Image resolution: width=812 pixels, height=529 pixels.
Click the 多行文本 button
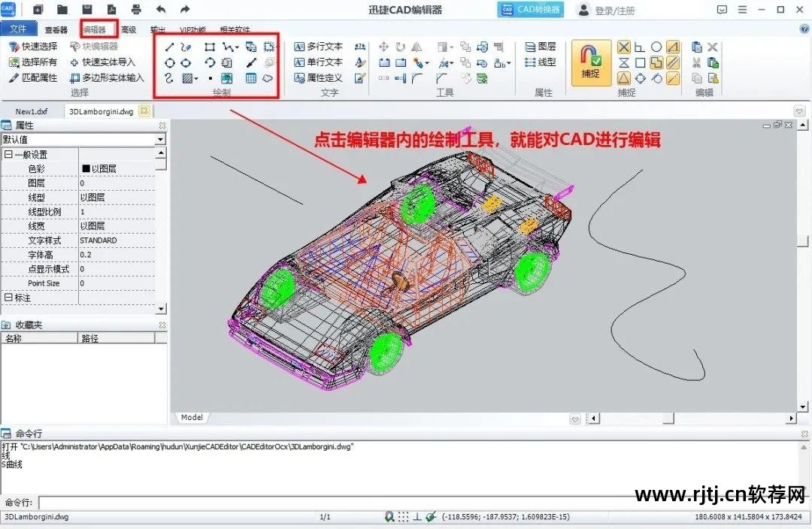318,47
